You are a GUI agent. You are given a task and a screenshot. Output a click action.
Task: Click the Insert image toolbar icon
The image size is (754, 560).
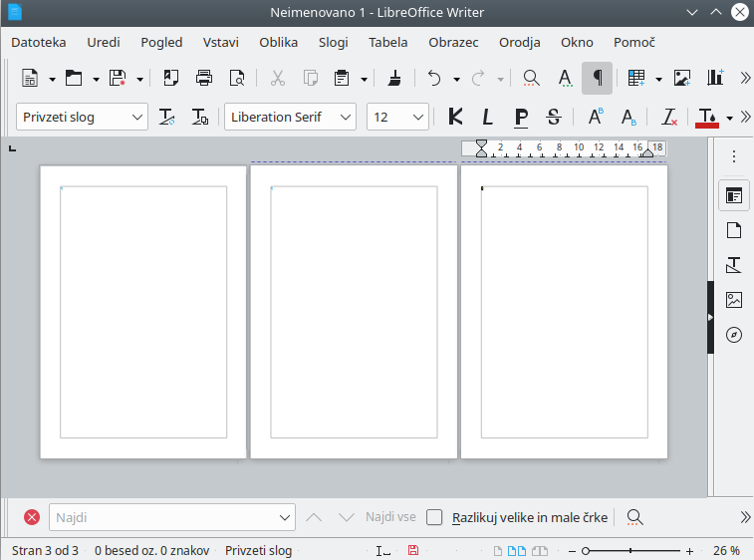682,78
